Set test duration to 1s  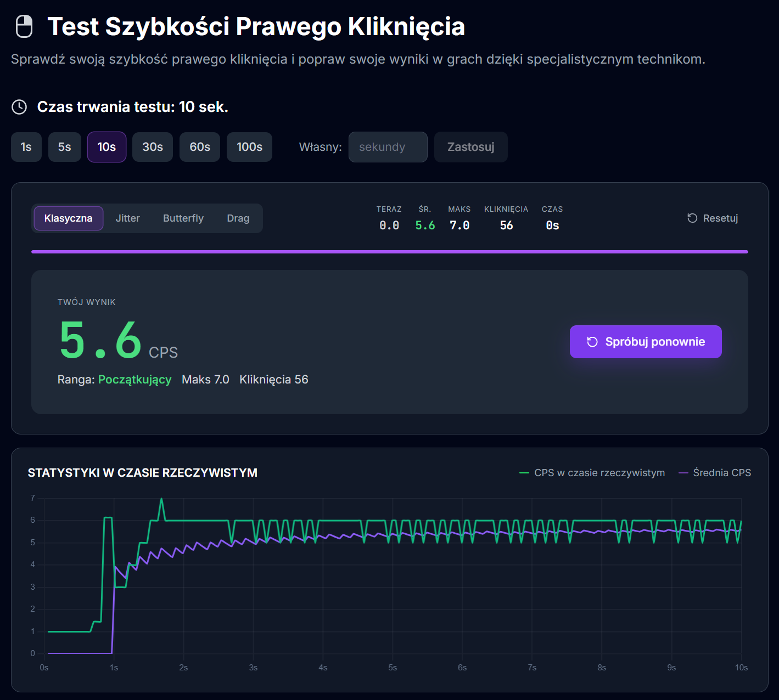[x=26, y=147]
